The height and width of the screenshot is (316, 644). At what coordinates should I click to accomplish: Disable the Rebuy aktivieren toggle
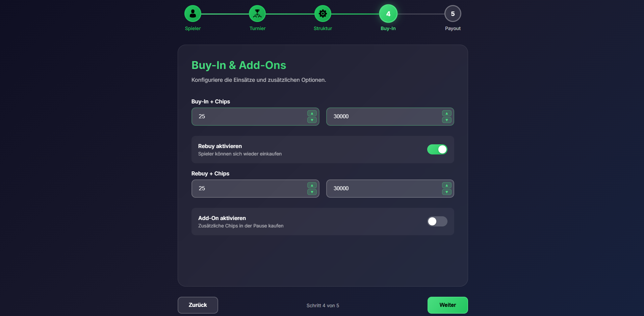tap(437, 149)
